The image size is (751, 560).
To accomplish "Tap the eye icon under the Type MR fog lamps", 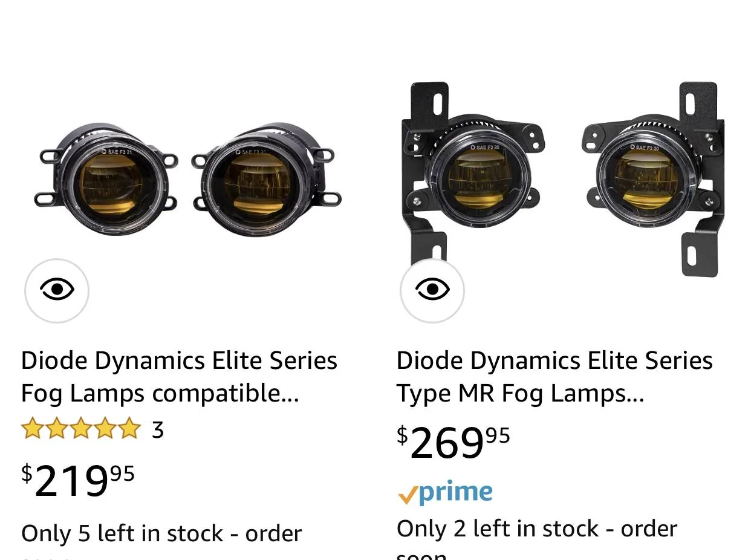I will [x=432, y=290].
